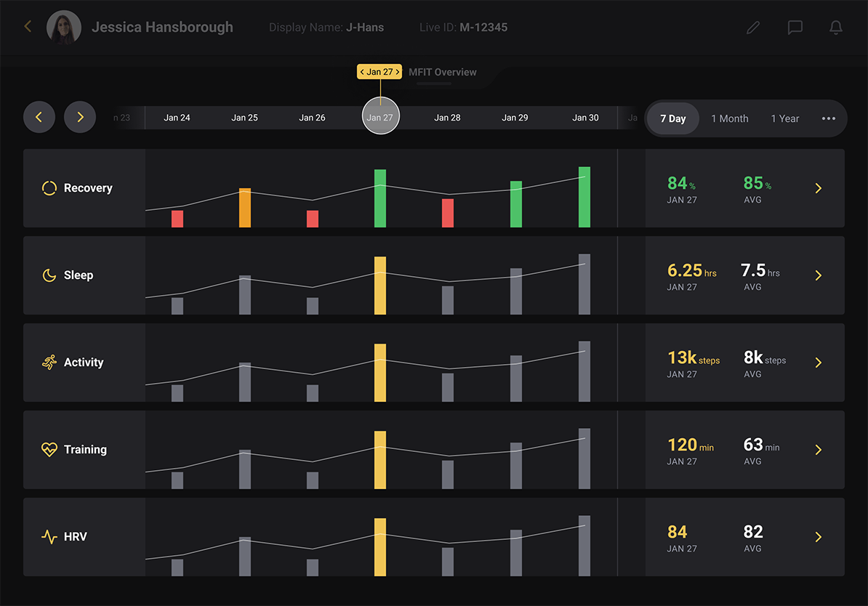Expand the Sleep row details chevron
868x606 pixels.
(818, 275)
